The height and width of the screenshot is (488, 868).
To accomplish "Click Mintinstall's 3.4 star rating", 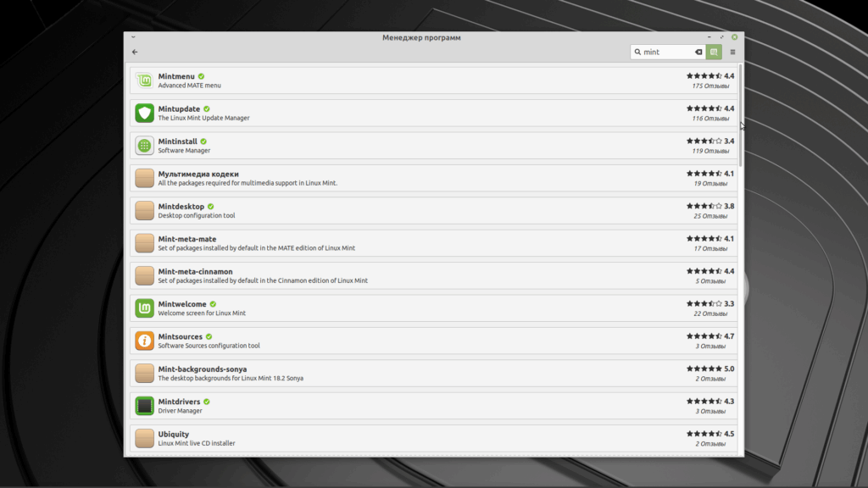I will click(x=710, y=141).
